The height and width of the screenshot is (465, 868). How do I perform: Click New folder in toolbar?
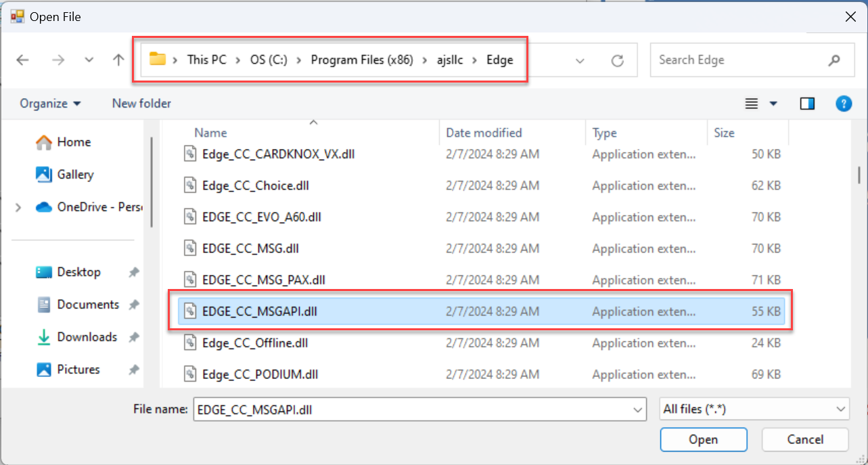[x=141, y=104]
